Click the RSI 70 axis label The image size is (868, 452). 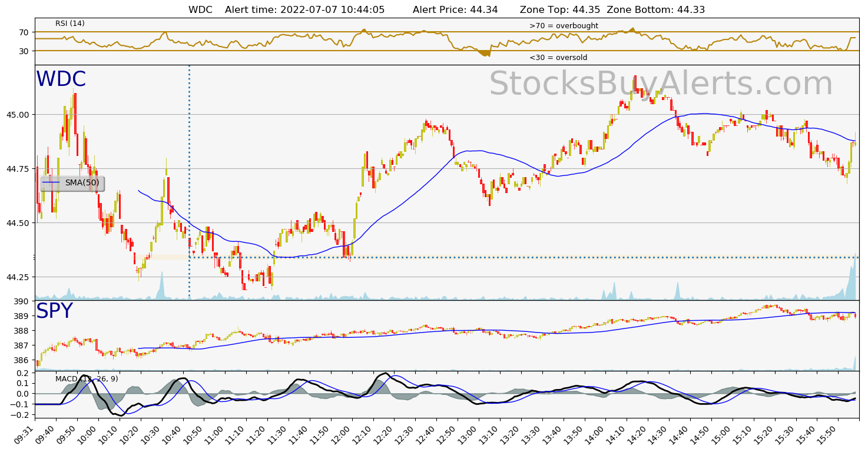24,32
